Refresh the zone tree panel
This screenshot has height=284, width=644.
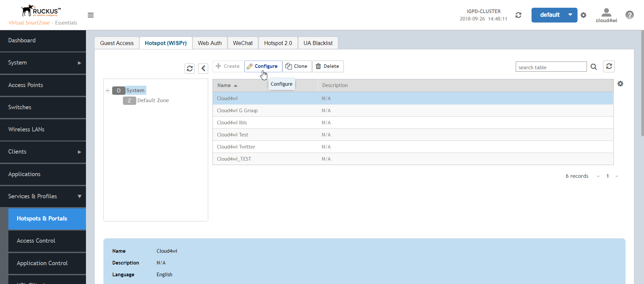click(190, 69)
